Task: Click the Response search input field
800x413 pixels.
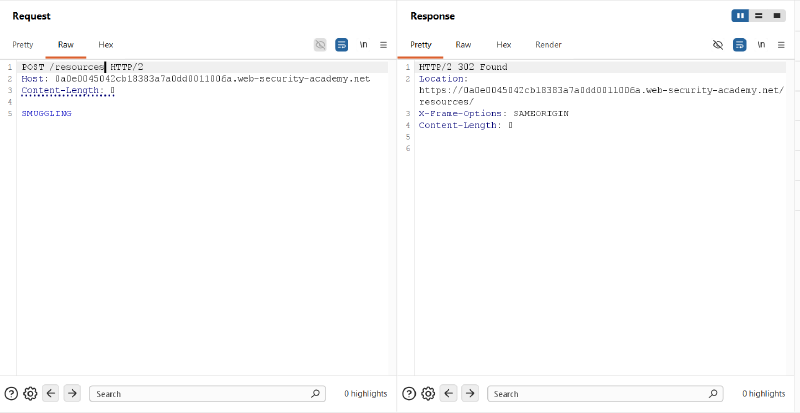Action: (605, 394)
